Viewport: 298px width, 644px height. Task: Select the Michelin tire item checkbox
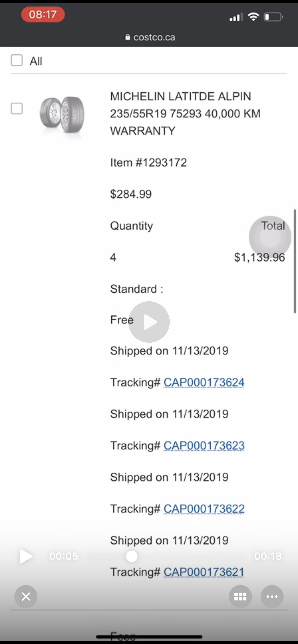[17, 108]
